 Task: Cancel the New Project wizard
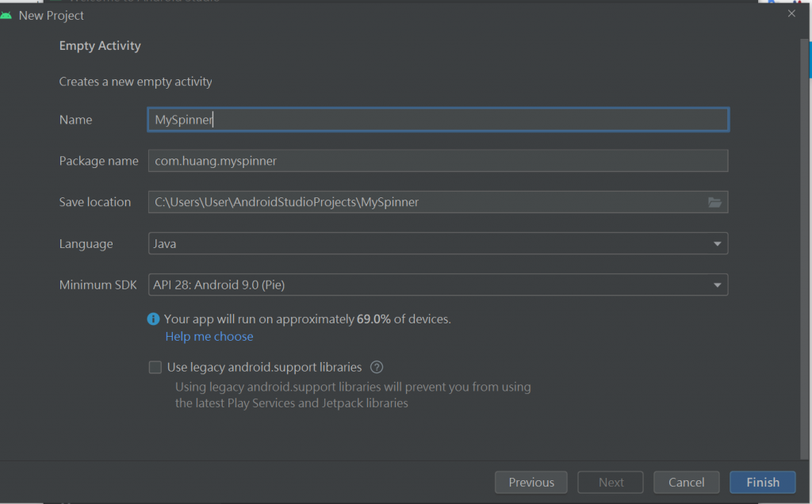tap(686, 483)
